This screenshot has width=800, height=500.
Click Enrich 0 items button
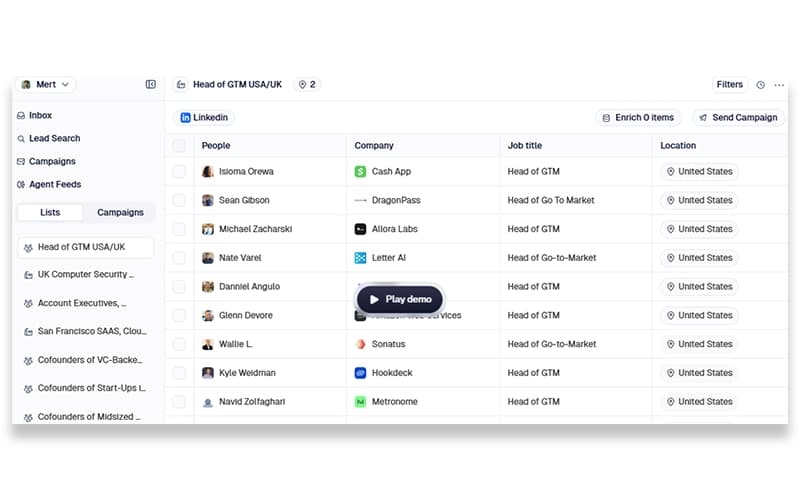638,117
